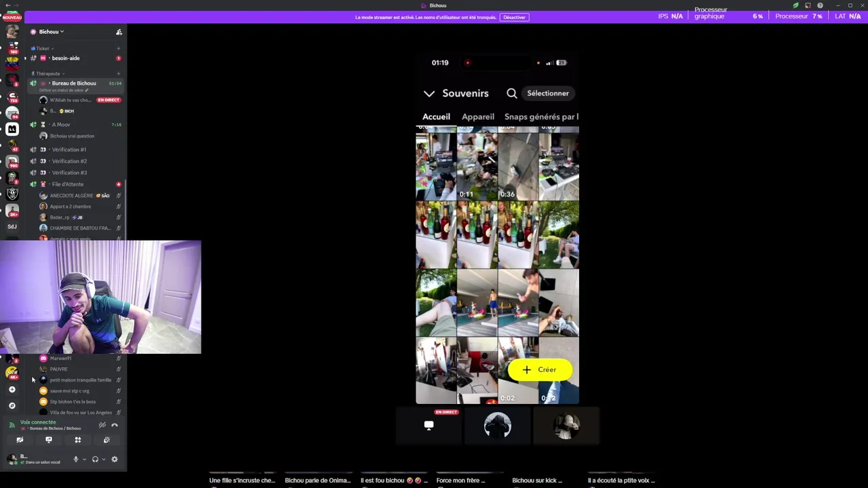Open user settings gear

(115, 460)
